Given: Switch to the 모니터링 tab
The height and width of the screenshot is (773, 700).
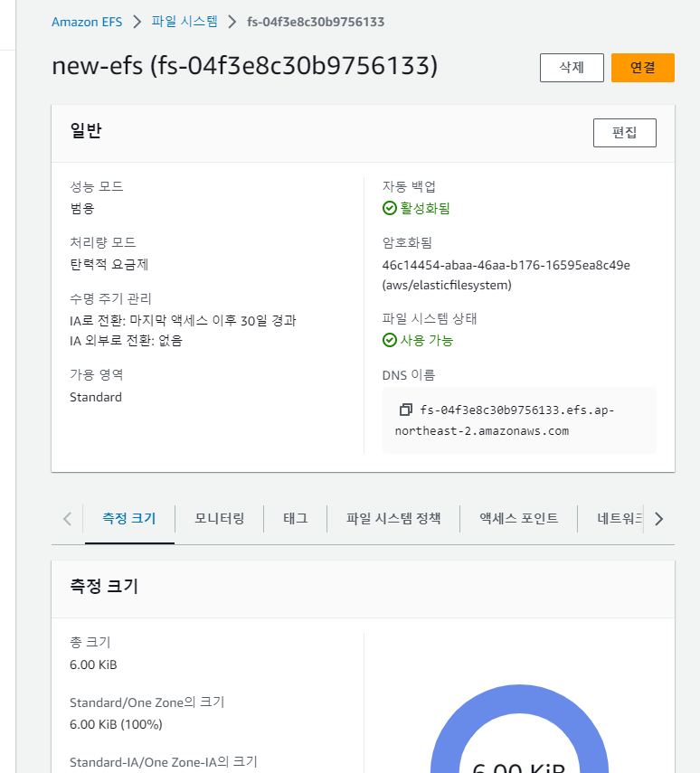Looking at the screenshot, I should (x=220, y=519).
